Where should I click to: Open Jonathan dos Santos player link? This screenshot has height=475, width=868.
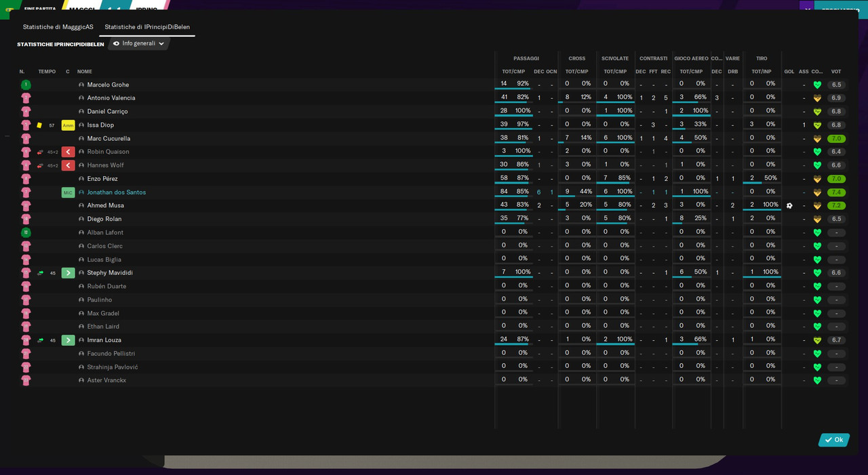(117, 192)
